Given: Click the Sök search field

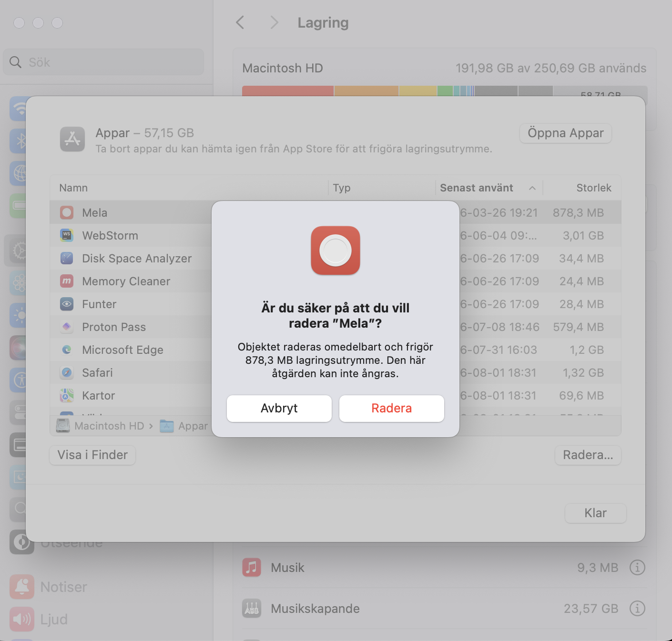Looking at the screenshot, I should [x=103, y=62].
